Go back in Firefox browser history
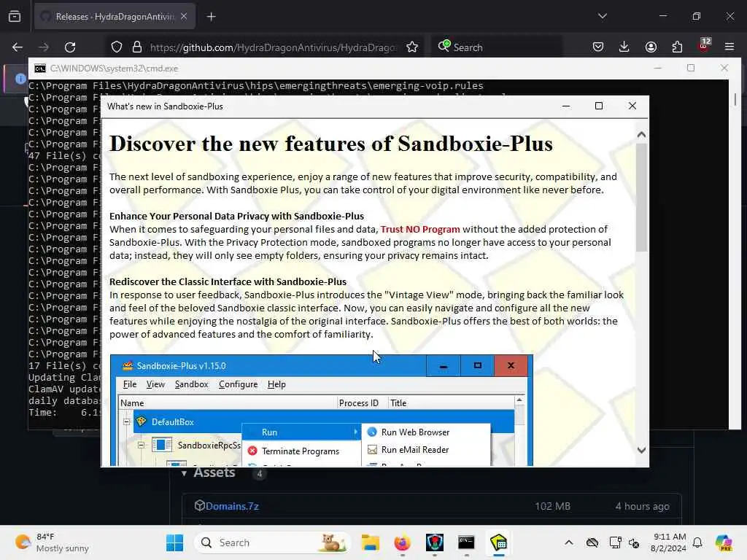747x560 pixels. coord(18,47)
